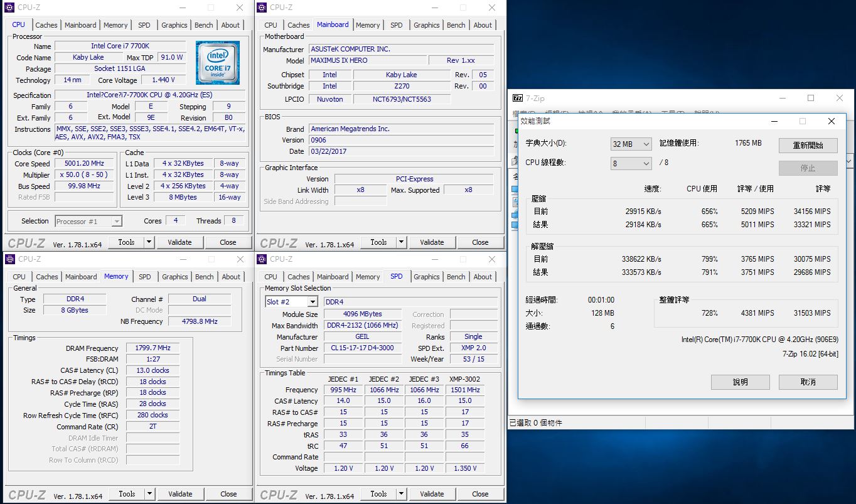Open Caches tab in the SPD window
The height and width of the screenshot is (504, 856).
(299, 277)
